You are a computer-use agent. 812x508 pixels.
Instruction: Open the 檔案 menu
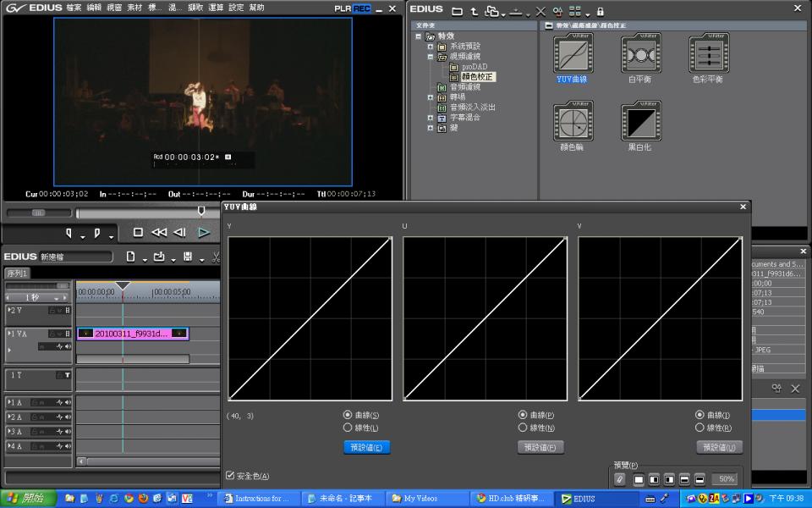pos(74,8)
